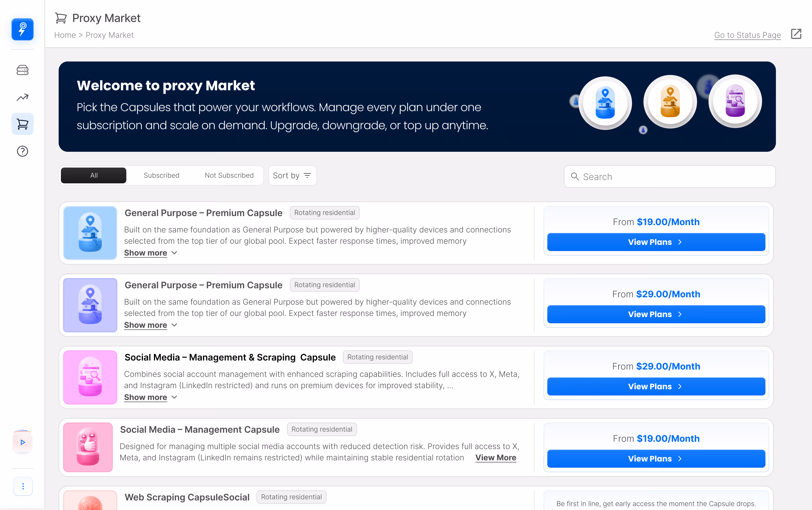Click the From $19.00/Month price on Management Capsule

tap(656, 438)
